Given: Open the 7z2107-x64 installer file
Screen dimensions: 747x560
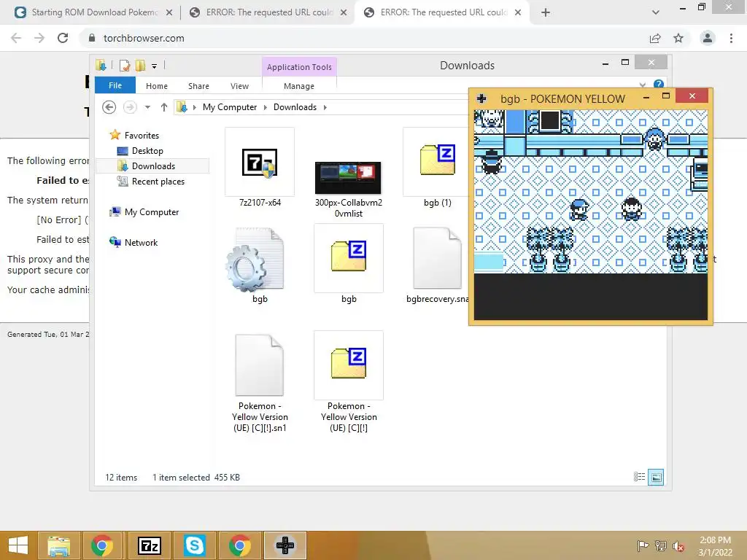Looking at the screenshot, I should pyautogui.click(x=260, y=167).
